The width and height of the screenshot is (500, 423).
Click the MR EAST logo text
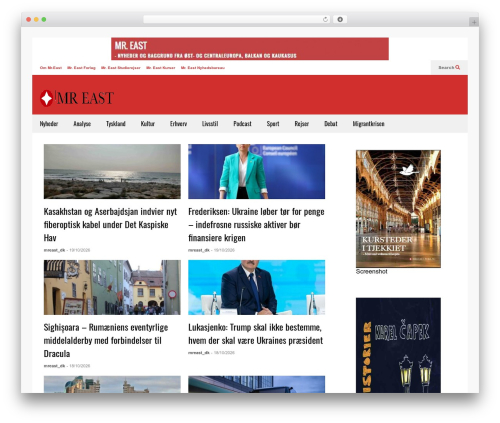(x=85, y=98)
